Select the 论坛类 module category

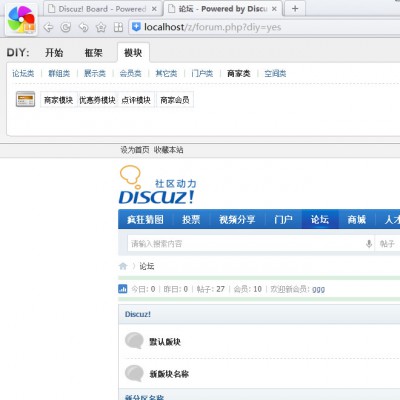click(x=23, y=73)
